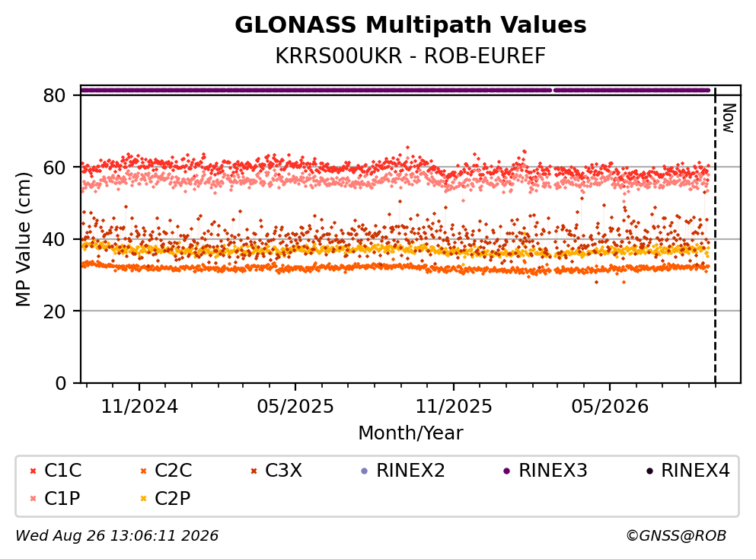The height and width of the screenshot is (559, 756).
Task: Click the RINEX4 legend dot
Action: click(x=649, y=471)
